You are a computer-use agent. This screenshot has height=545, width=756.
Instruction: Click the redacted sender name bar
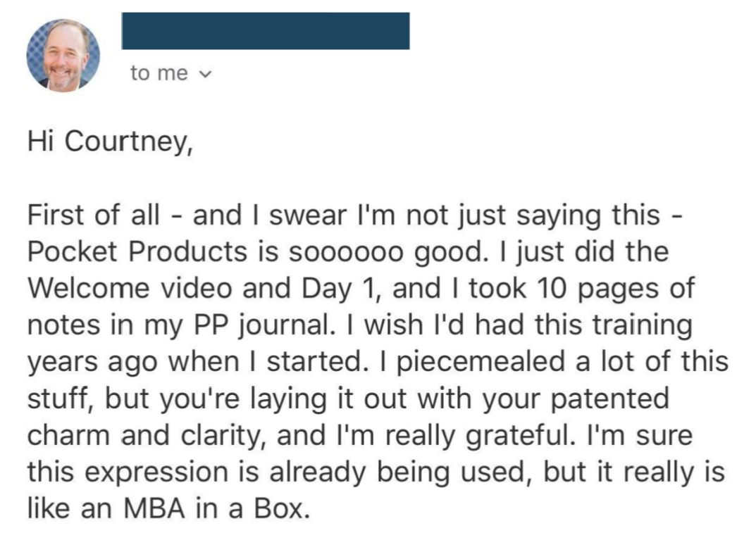(265, 31)
